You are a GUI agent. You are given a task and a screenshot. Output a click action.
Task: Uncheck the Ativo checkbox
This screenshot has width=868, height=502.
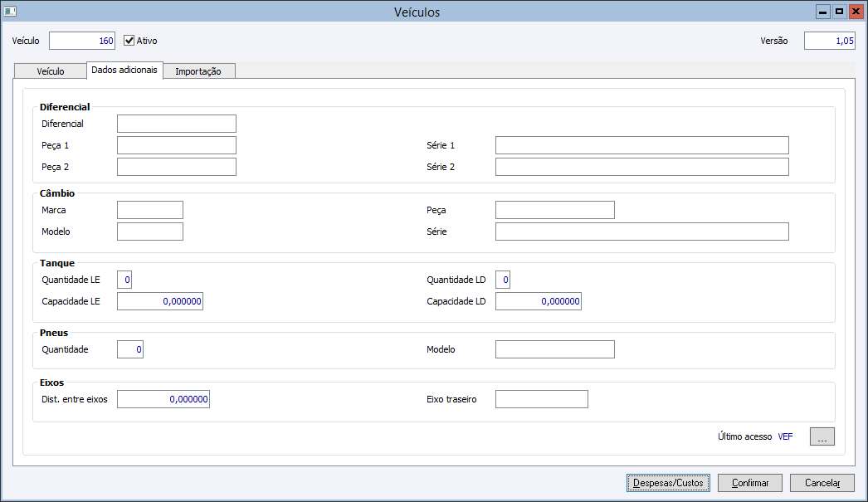(129, 41)
